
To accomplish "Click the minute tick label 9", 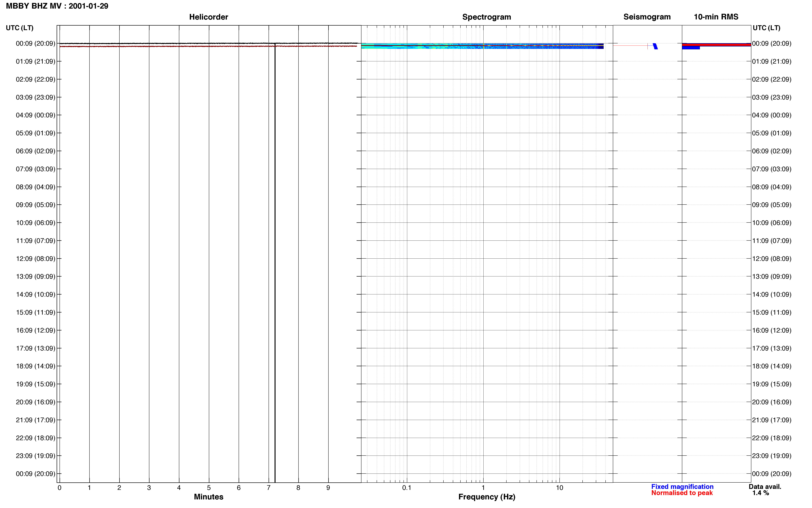I will click(328, 488).
